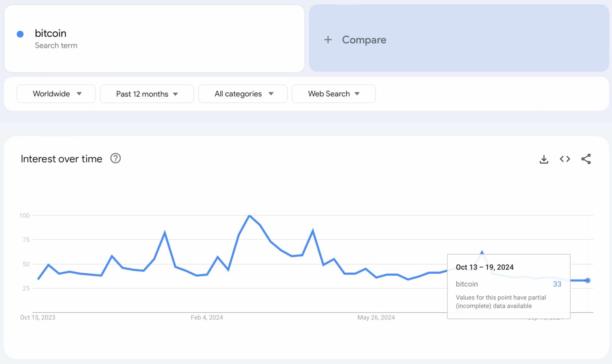Image resolution: width=612 pixels, height=364 pixels.
Task: Switch region via the Worldwide filter chip
Action: point(56,94)
